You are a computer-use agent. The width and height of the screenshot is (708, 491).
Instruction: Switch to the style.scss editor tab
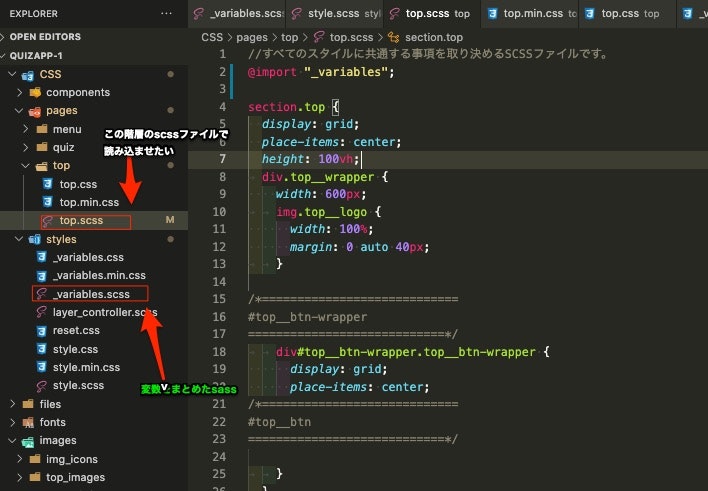(335, 14)
